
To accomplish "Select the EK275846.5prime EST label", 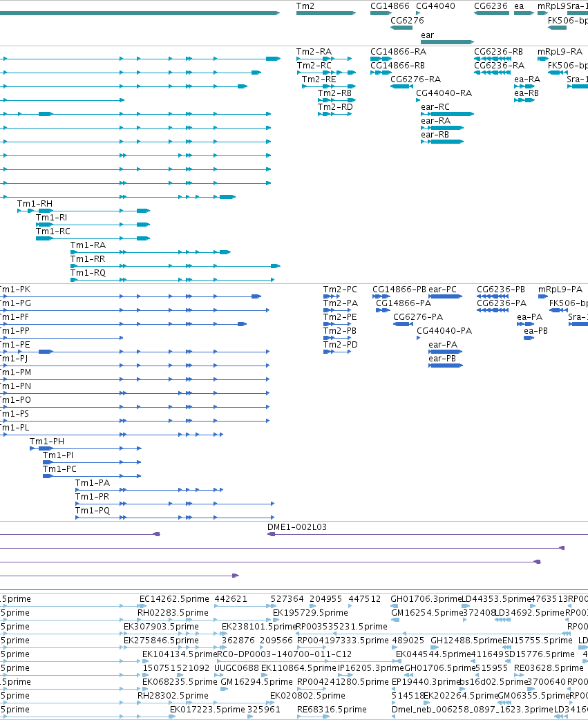I will click(x=161, y=640).
